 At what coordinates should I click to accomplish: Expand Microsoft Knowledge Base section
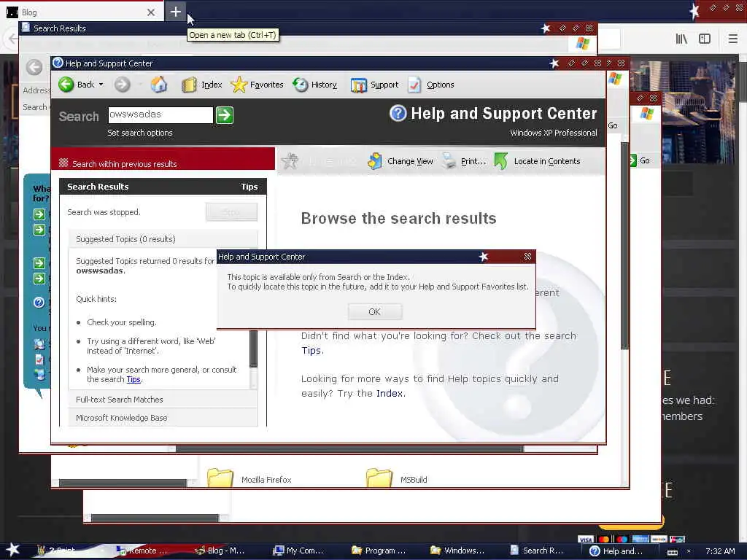tap(163, 418)
